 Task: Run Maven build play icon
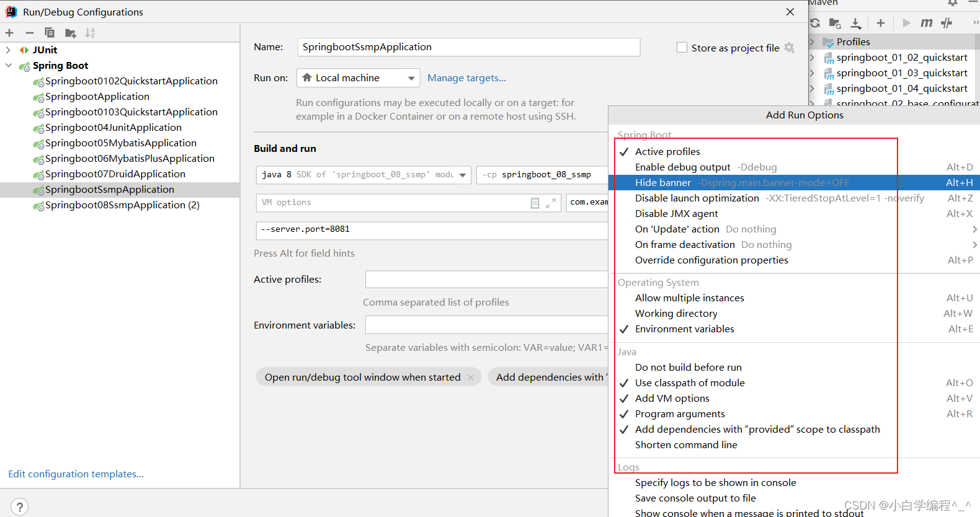coord(906,23)
